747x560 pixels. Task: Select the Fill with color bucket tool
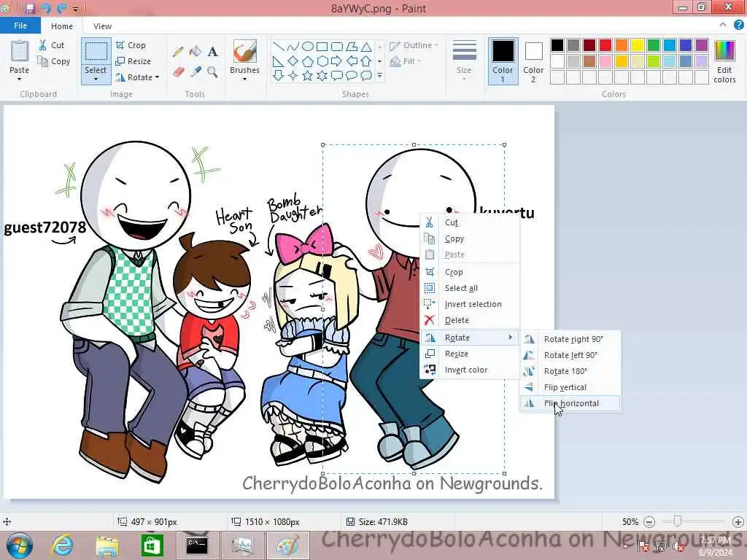tap(196, 52)
